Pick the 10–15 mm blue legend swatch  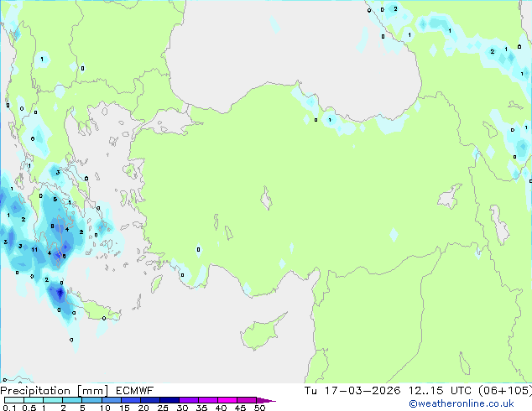pos(112,400)
